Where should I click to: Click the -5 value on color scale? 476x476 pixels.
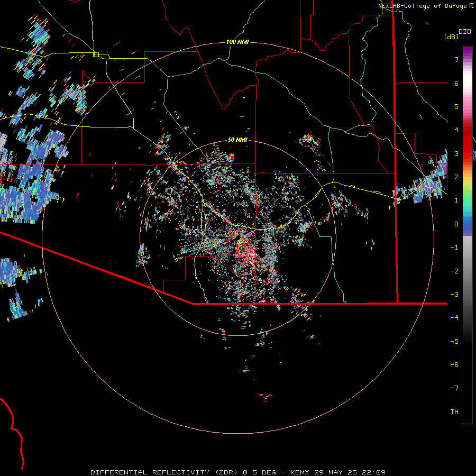pos(454,342)
